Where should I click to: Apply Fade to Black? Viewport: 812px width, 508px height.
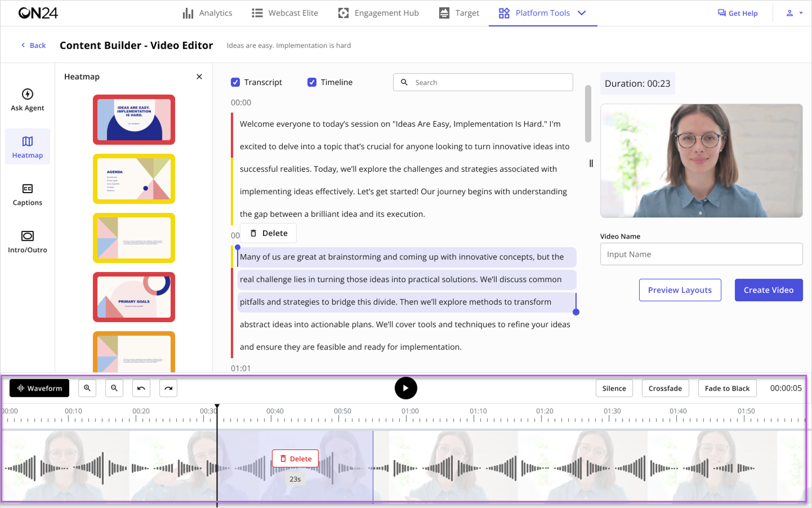727,388
